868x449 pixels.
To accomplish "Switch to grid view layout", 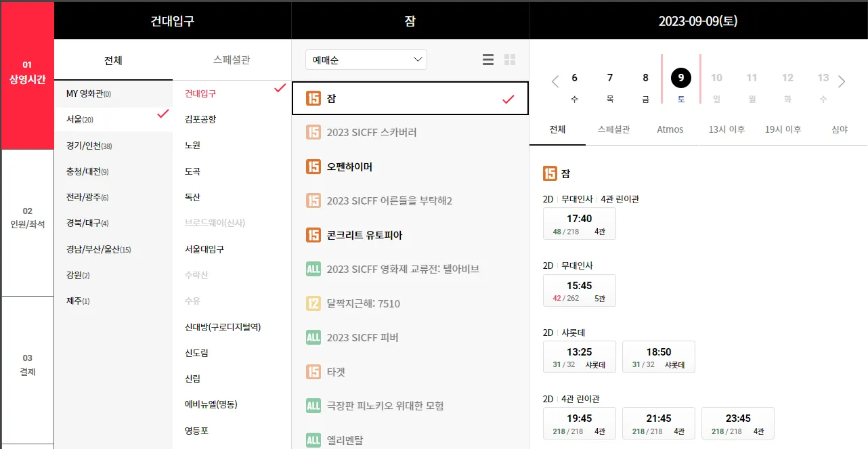I will click(509, 60).
